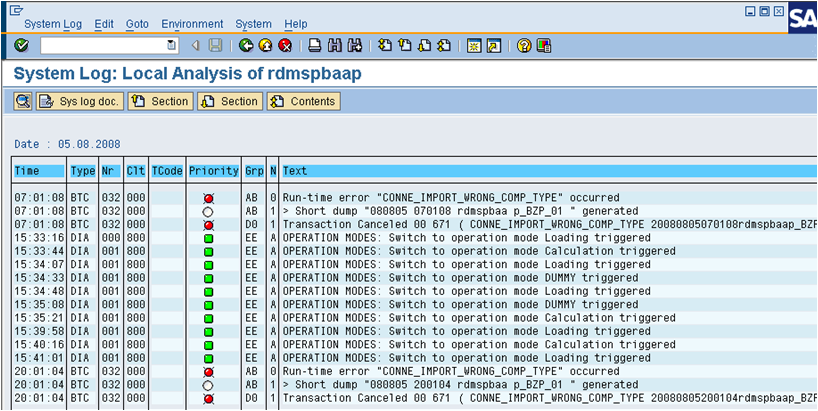Viewport: 818px width, 411px height.
Task: Select the 15:33:44 Calculation triggered text
Action: point(479,251)
